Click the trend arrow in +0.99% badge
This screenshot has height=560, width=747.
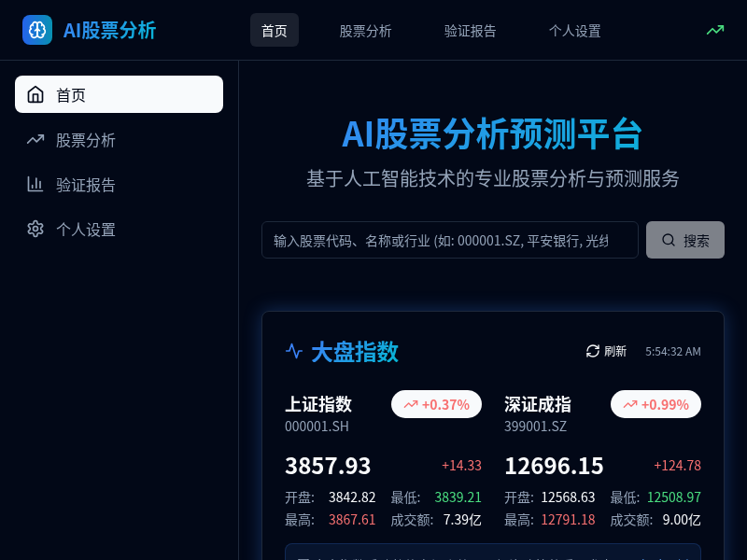click(x=630, y=405)
